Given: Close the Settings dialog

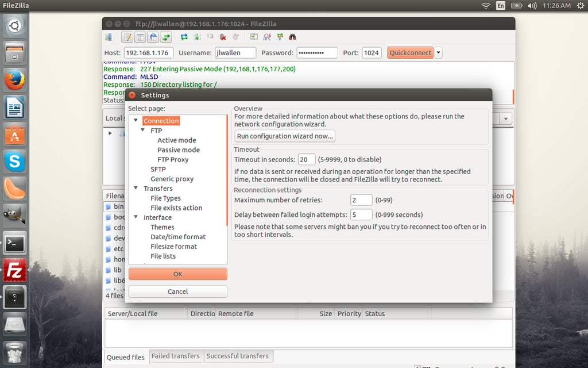Looking at the screenshot, I should [x=132, y=95].
